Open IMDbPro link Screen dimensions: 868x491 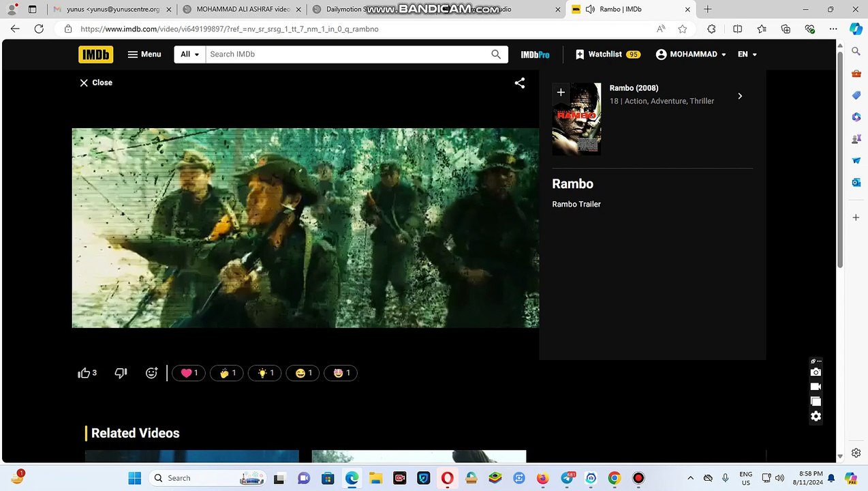[535, 55]
